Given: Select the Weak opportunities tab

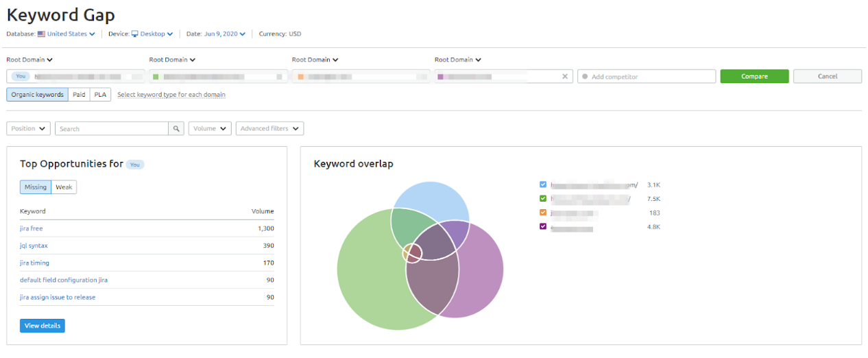Looking at the screenshot, I should [x=64, y=187].
